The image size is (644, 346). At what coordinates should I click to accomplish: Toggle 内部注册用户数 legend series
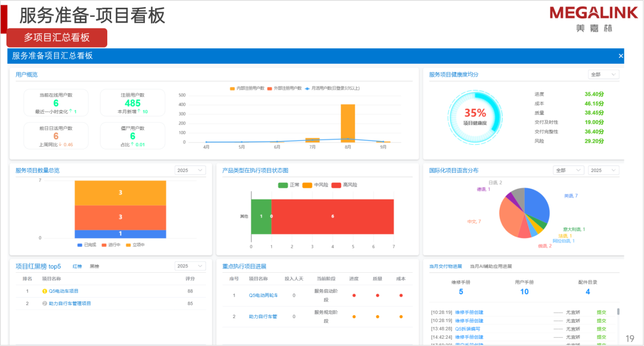click(x=247, y=88)
